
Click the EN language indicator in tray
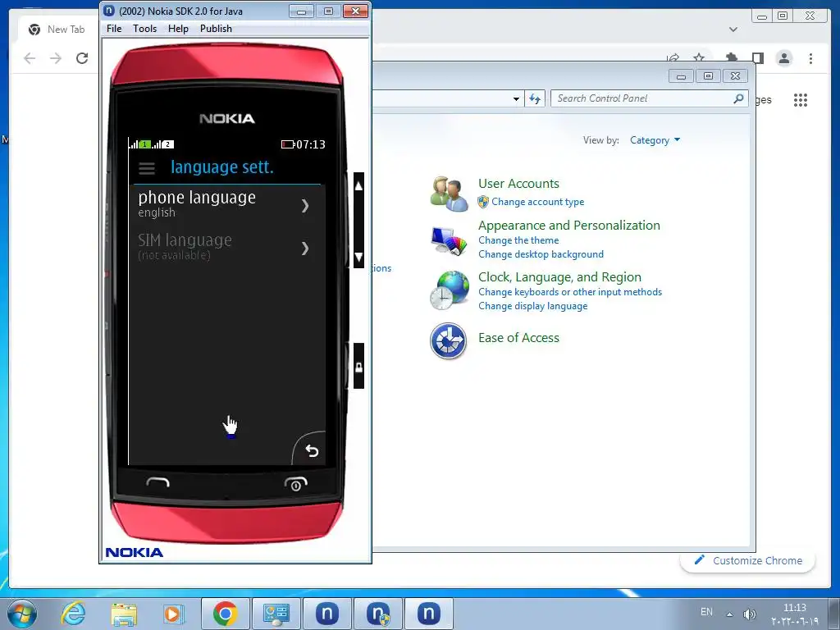click(706, 612)
